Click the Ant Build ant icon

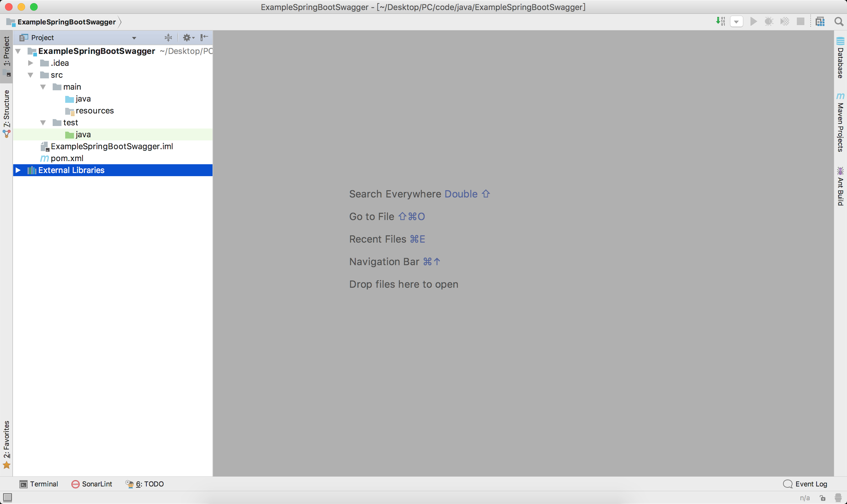coord(840,171)
